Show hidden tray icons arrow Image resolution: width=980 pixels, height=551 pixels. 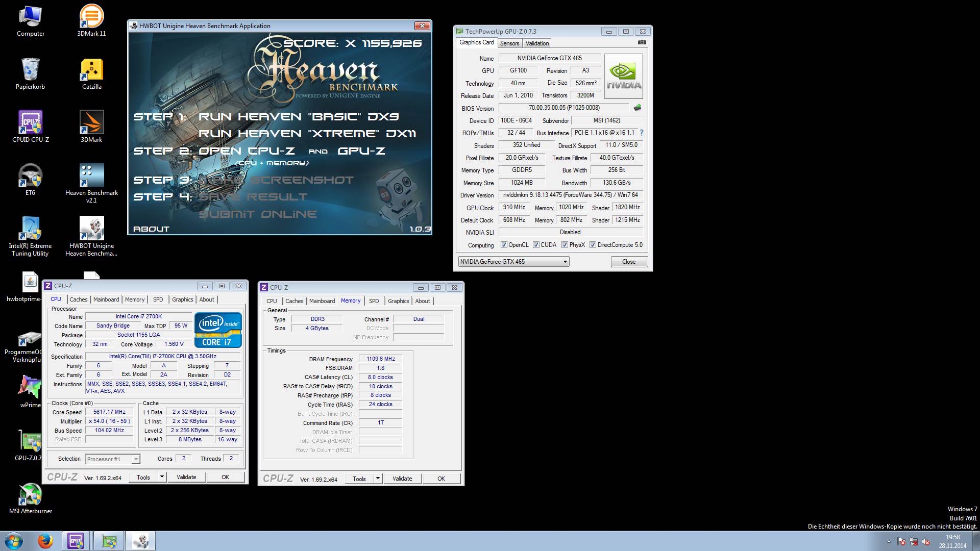(889, 542)
